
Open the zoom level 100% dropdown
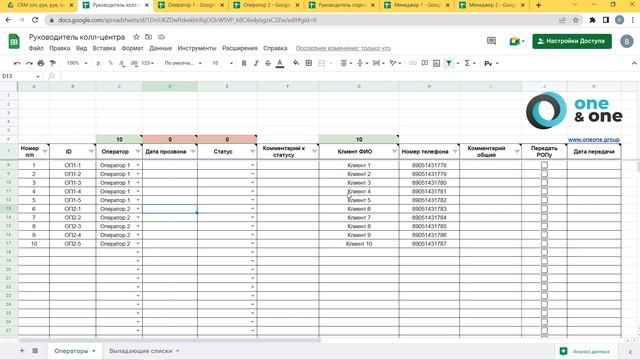click(77, 63)
